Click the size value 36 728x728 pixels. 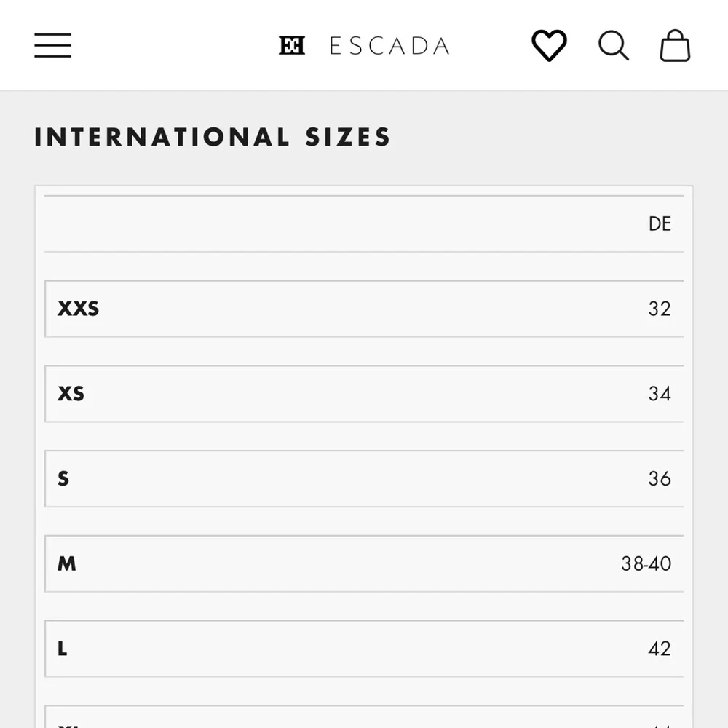point(660,479)
